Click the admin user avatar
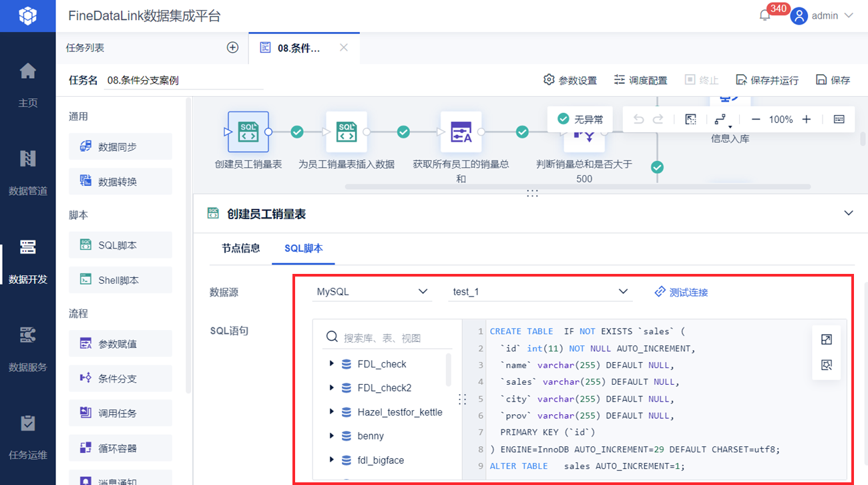Image resolution: width=868 pixels, height=485 pixels. pos(799,15)
